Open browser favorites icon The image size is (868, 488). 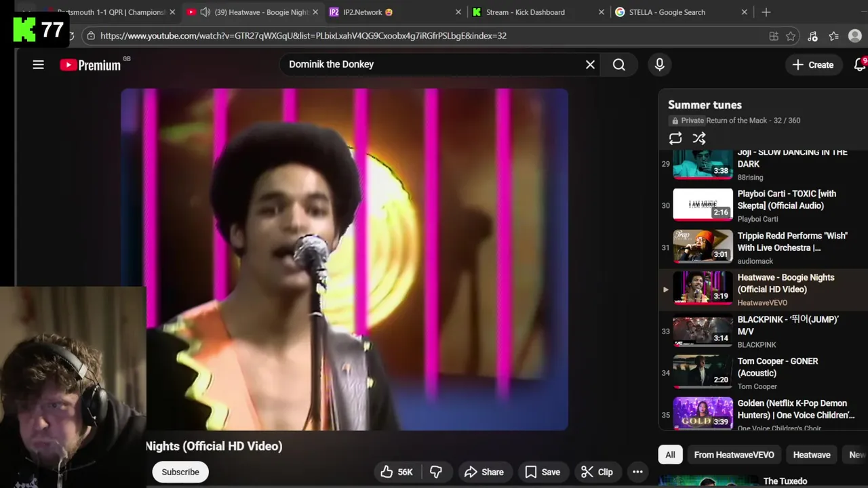pos(833,36)
